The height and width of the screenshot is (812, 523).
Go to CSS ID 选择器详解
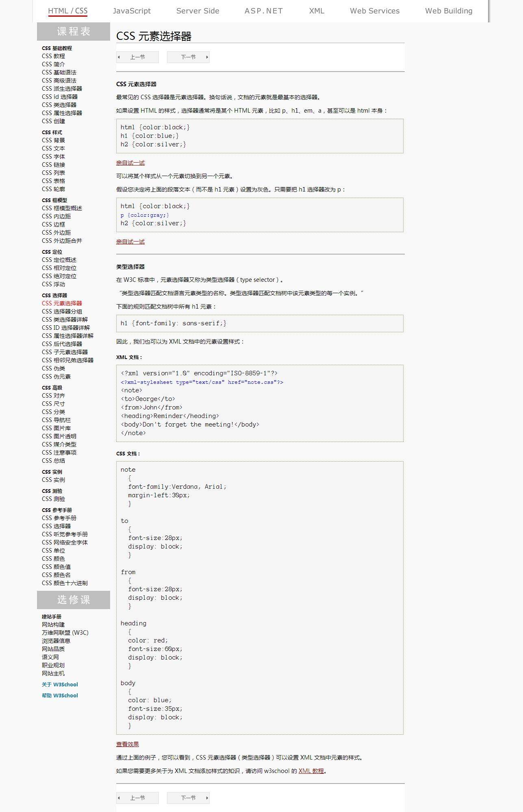pos(66,328)
